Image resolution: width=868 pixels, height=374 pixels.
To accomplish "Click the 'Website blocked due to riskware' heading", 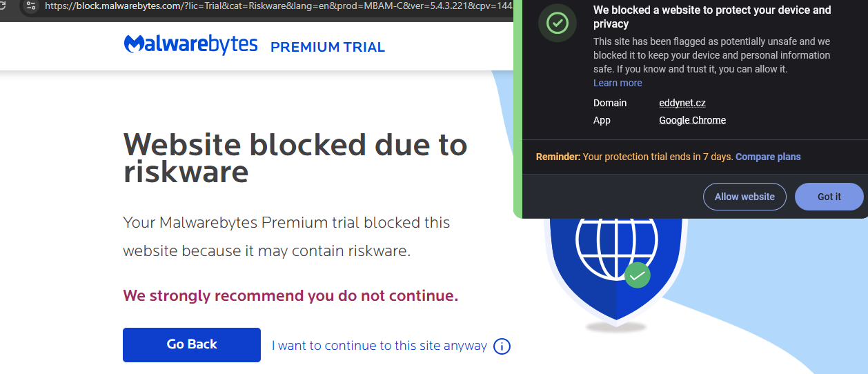I will [295, 157].
